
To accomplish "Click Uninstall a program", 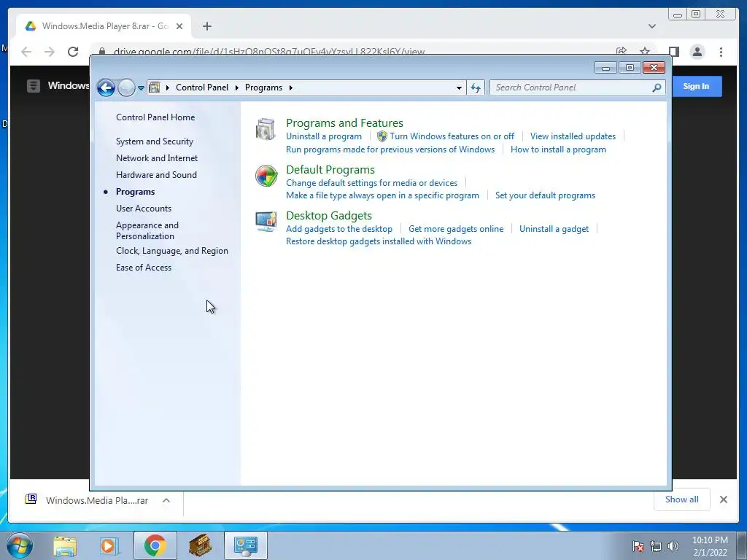I will pos(323,136).
